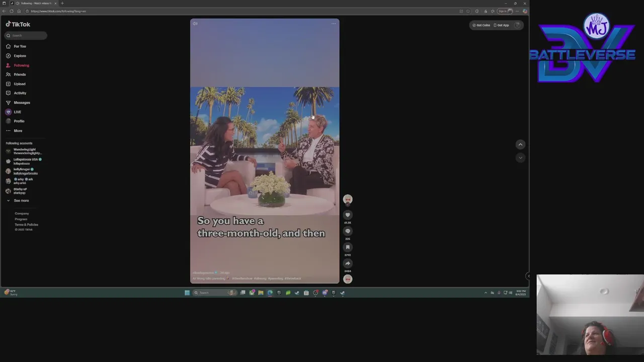Click the spinning sound disc icon
This screenshot has height=362, width=644.
348,279
